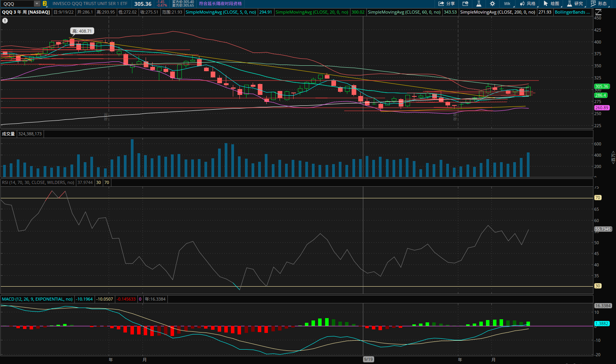Open the Studies (研究) menu
Image resolution: width=616 pixels, height=364 pixels.
click(x=575, y=3)
